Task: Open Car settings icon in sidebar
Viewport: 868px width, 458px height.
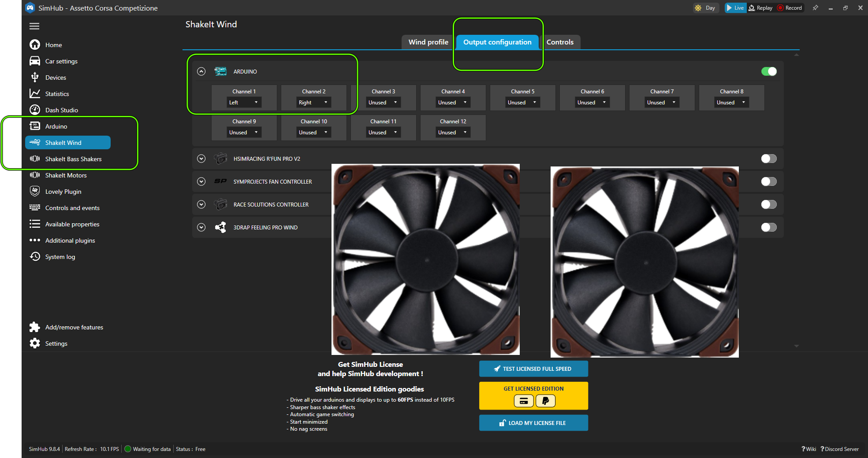Action: pos(35,61)
